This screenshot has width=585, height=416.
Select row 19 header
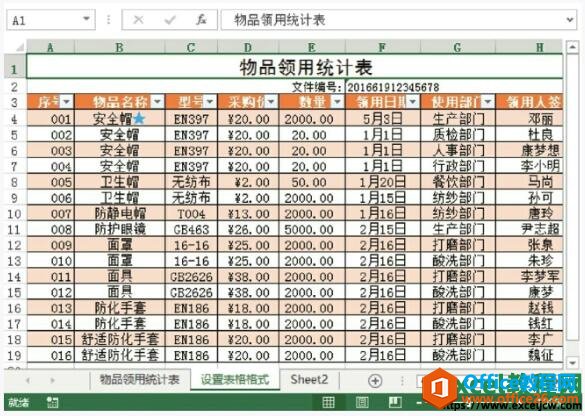point(15,355)
